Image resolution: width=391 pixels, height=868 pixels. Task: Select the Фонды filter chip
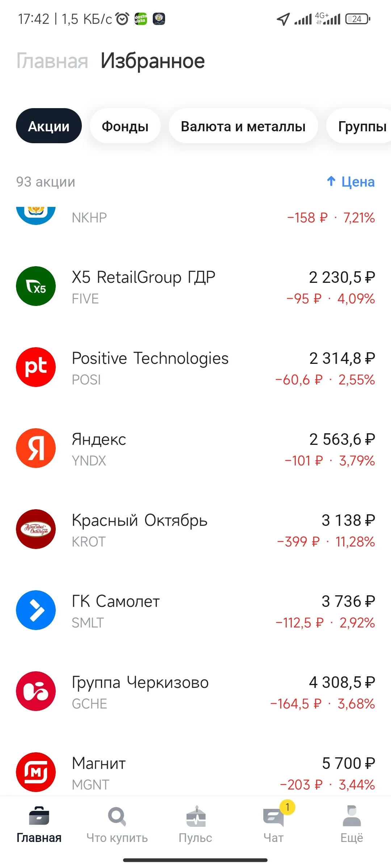tap(125, 126)
